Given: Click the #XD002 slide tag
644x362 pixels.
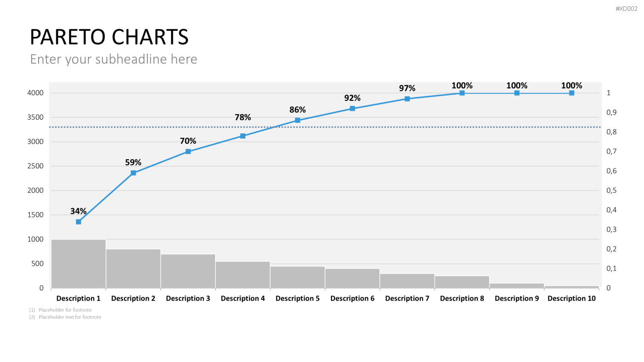Looking at the screenshot, I should click(626, 9).
